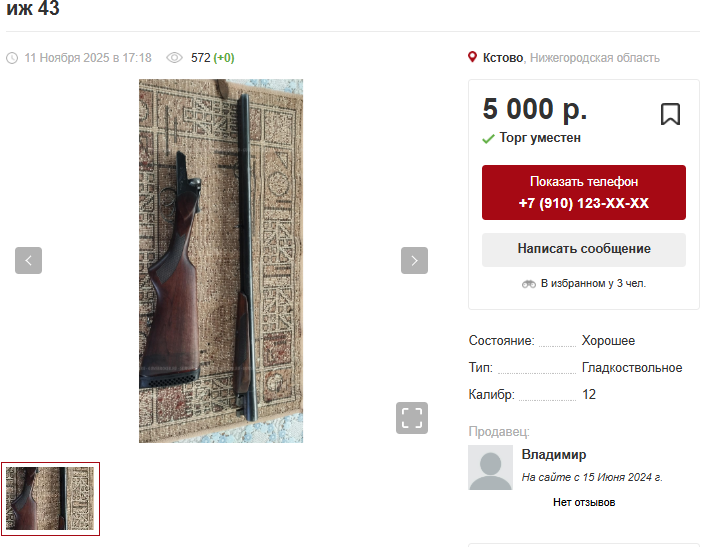Screen dimensions: 703x547
Task: Click the Нет отзывов reviews link
Action: tap(584, 502)
